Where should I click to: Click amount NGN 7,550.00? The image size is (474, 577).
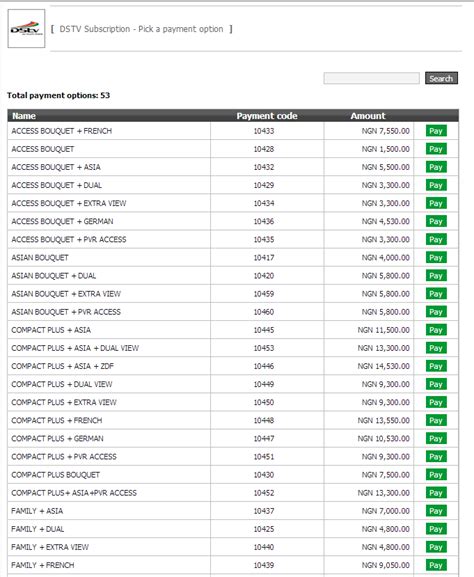pyautogui.click(x=386, y=131)
